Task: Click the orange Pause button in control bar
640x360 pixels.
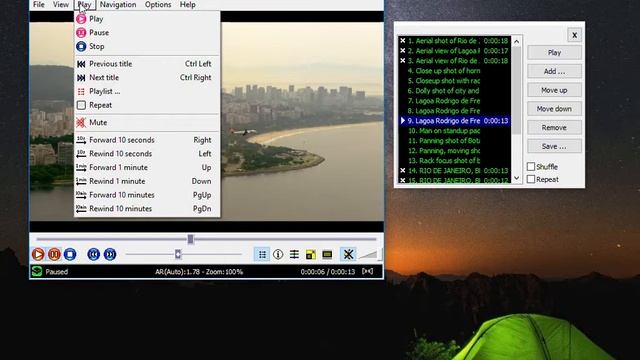Action: [x=54, y=254]
